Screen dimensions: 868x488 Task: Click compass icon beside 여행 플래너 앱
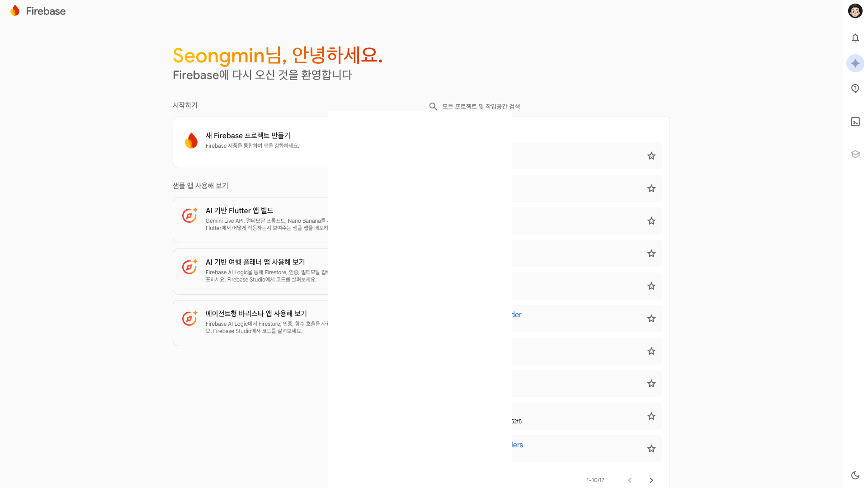pyautogui.click(x=190, y=267)
